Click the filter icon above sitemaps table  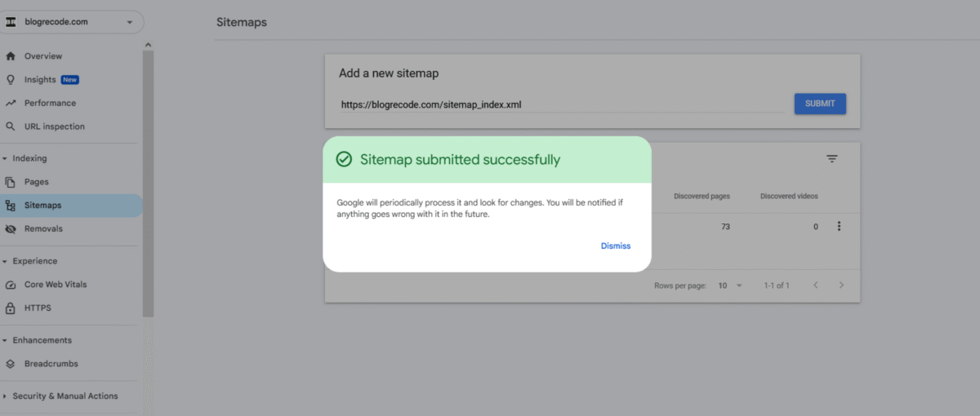click(x=831, y=159)
